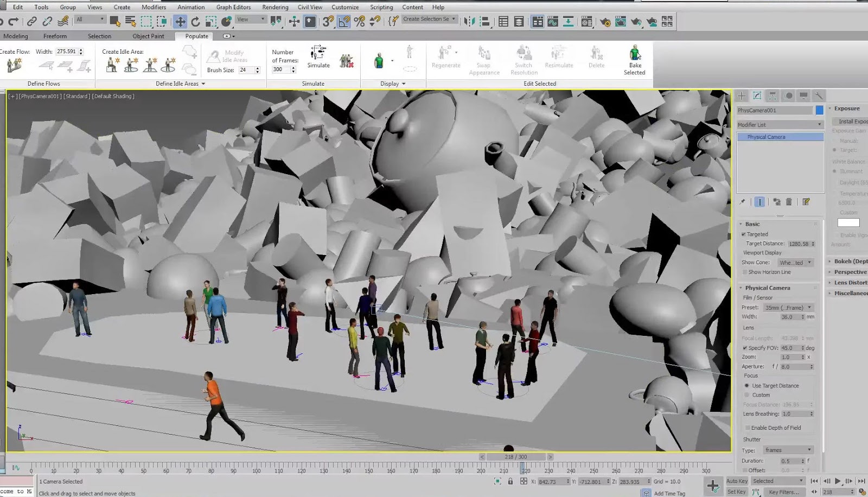This screenshot has width=868, height=497.
Task: Expand the Perspective rollout
Action: pyautogui.click(x=848, y=272)
